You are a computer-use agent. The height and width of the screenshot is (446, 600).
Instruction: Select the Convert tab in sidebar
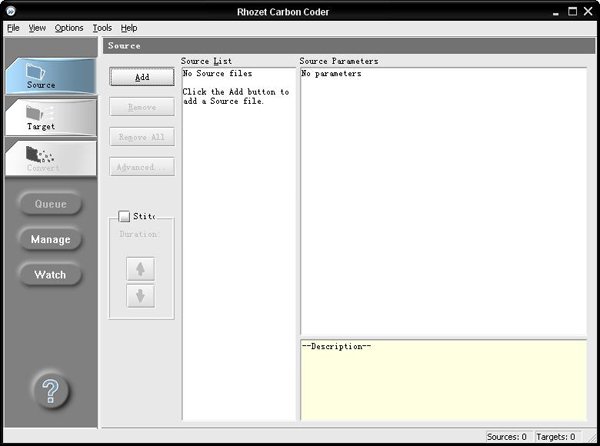51,158
